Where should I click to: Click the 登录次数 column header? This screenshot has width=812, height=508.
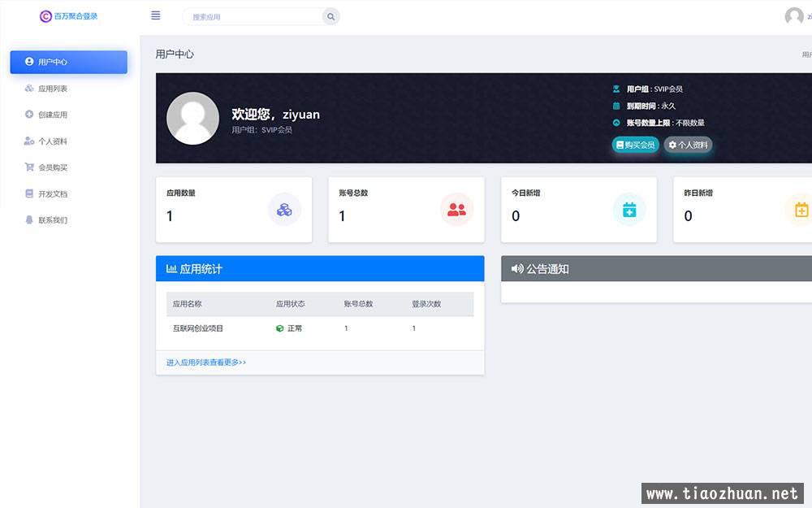426,304
